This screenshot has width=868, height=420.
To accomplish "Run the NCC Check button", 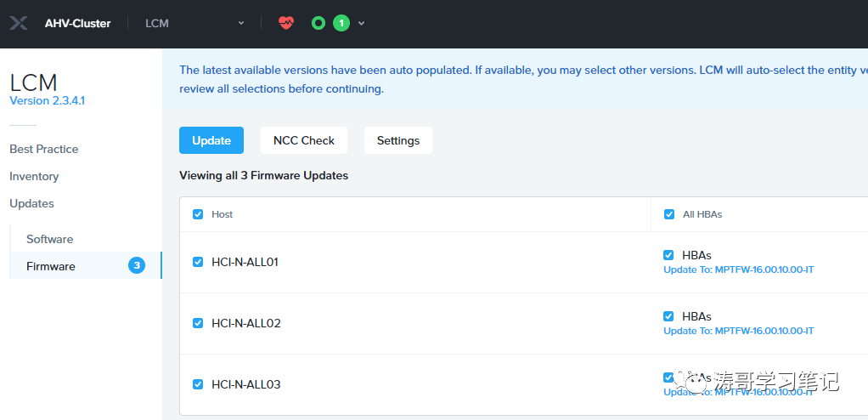I will [x=304, y=140].
